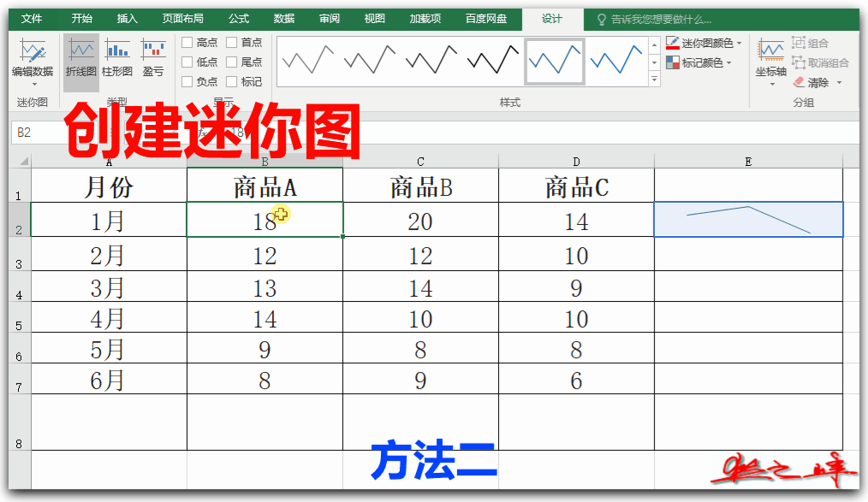This screenshot has height=502, width=868.
Task: Switch to the 视图 tab
Action: pyautogui.click(x=375, y=19)
